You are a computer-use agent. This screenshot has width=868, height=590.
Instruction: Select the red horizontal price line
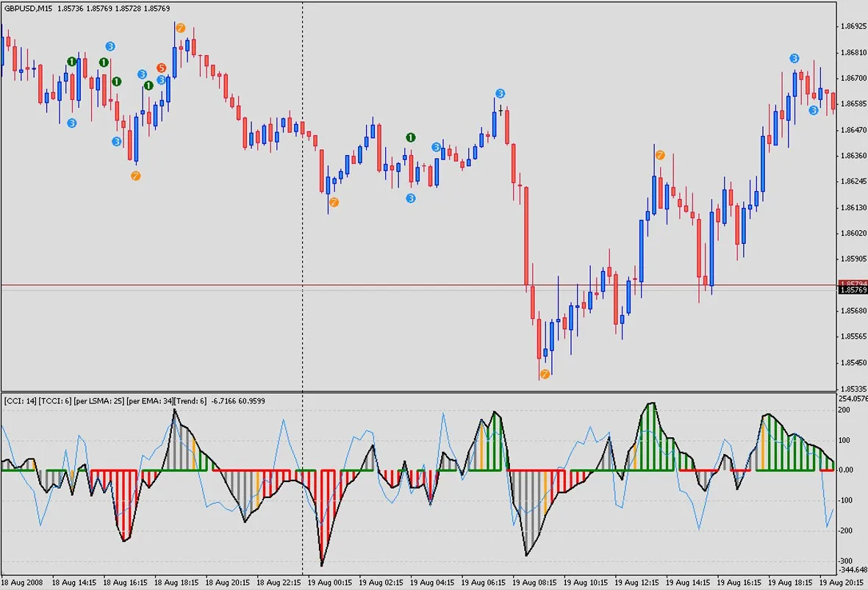click(x=441, y=284)
